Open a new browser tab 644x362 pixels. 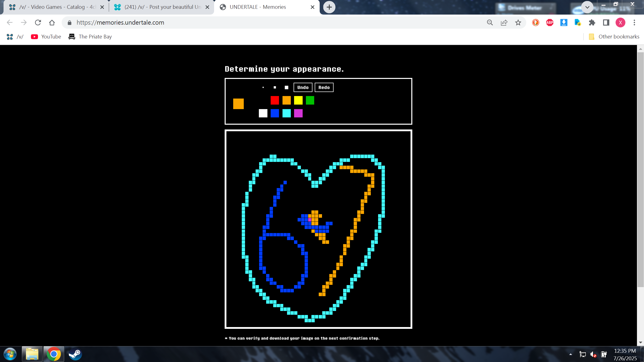[329, 7]
